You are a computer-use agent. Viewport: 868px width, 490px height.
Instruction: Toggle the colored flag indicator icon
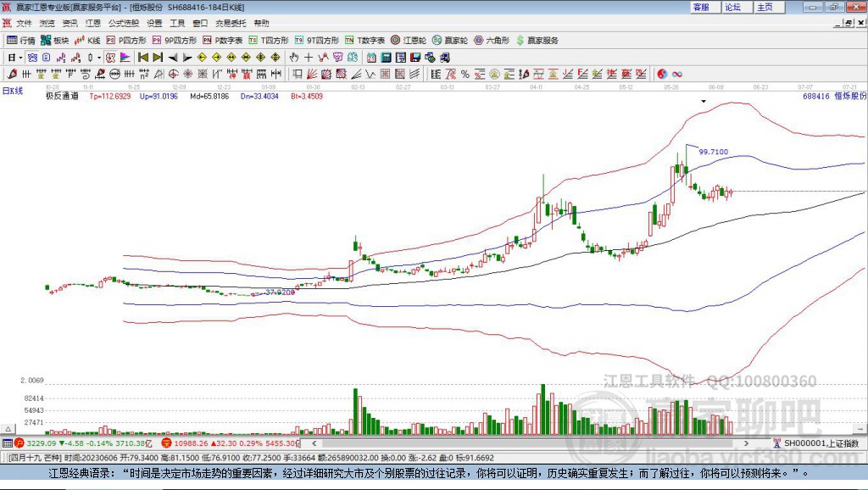[x=125, y=57]
